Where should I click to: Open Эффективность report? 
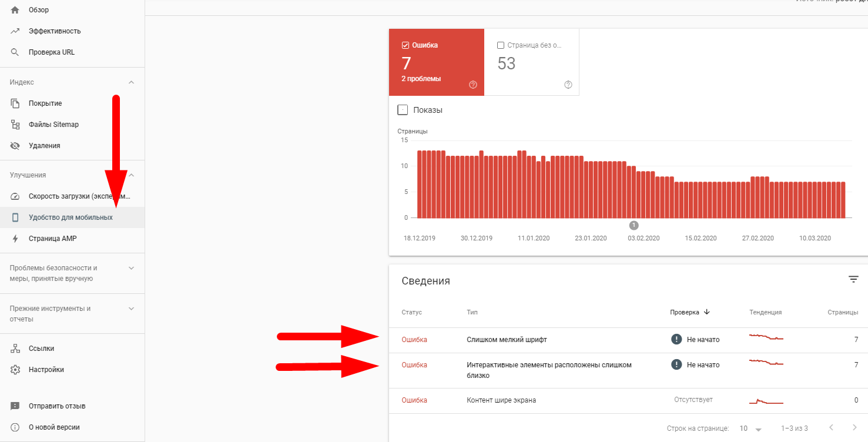tap(72, 31)
